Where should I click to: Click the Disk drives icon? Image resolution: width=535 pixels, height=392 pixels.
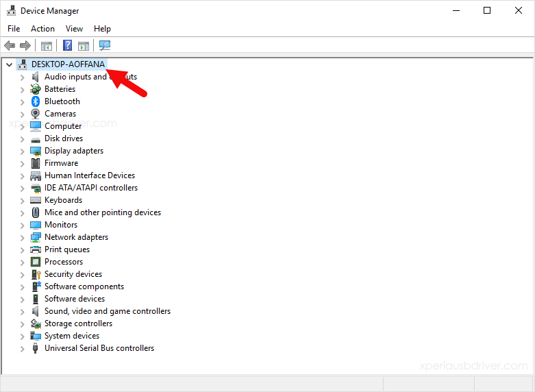(x=36, y=139)
